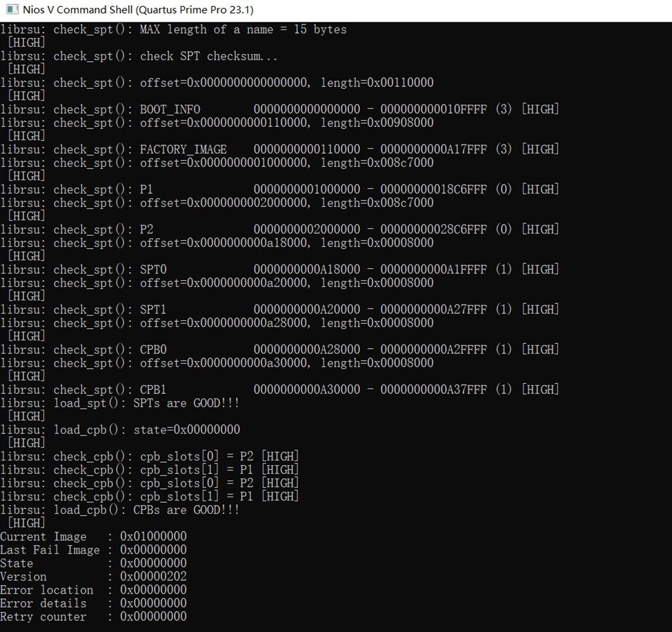Click the 'Error details' label

43,603
